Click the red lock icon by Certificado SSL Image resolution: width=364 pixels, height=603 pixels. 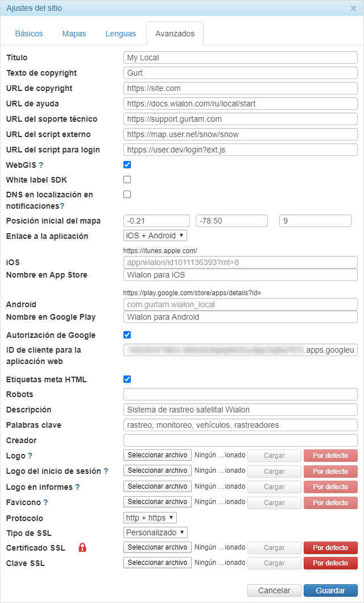(x=82, y=548)
